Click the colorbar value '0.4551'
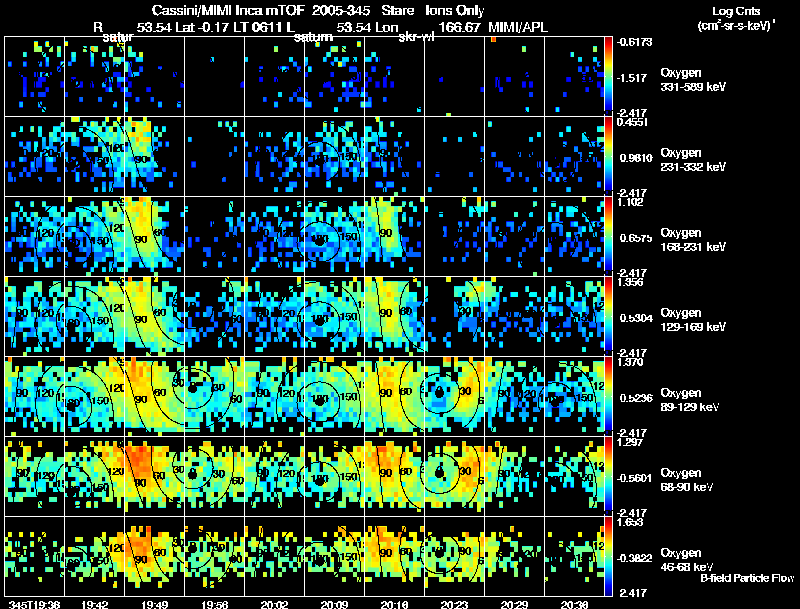This screenshot has height=609, width=800. click(x=633, y=122)
